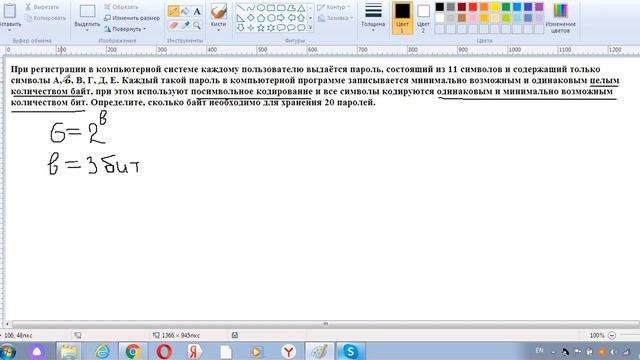Pick the Cloud callout shape
This screenshot has height=360, width=640.
pyautogui.click(x=301, y=28)
